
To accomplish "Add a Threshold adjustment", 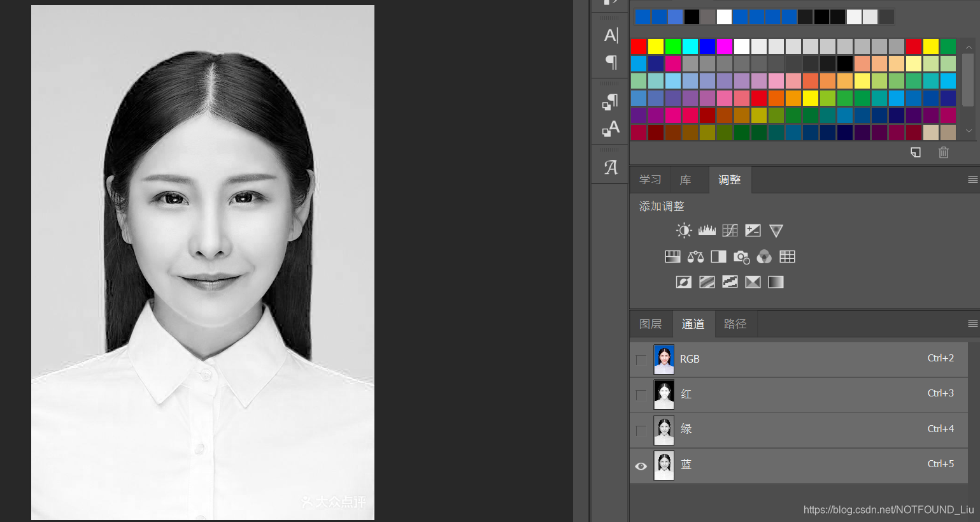I will (x=730, y=282).
